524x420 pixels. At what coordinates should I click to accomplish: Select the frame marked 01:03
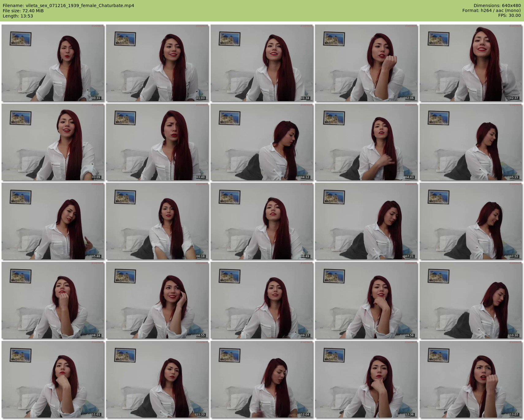pos(157,63)
